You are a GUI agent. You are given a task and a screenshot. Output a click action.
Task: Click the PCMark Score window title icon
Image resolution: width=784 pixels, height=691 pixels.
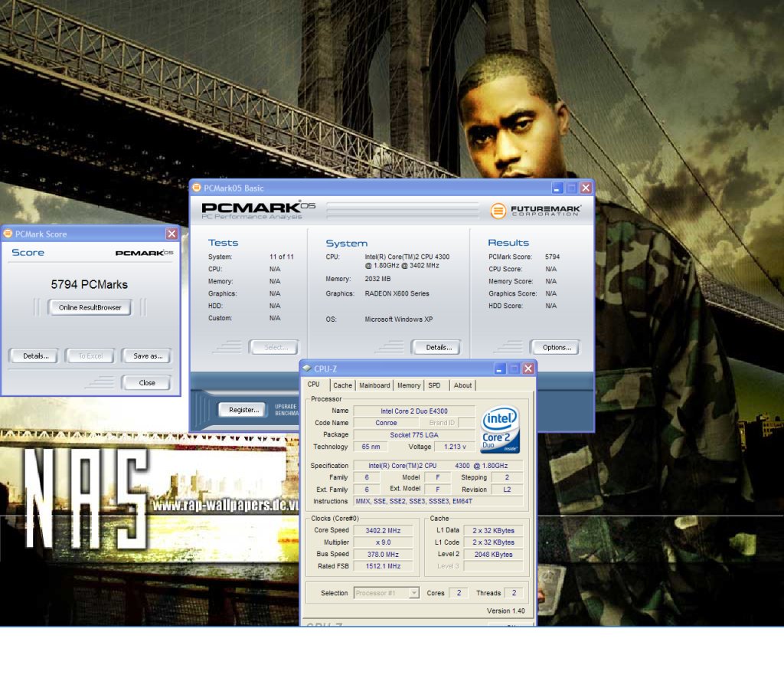(x=8, y=234)
